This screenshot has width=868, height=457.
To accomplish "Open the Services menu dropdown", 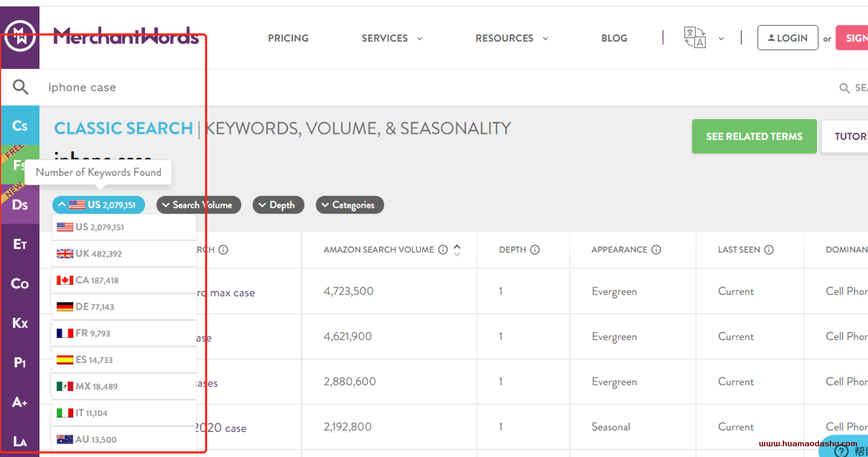I will click(x=392, y=38).
